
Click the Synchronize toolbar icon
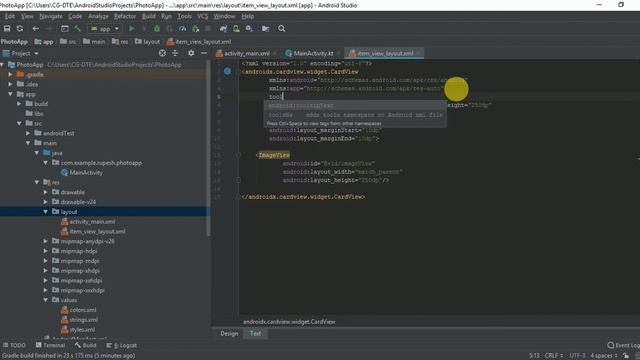20,29
